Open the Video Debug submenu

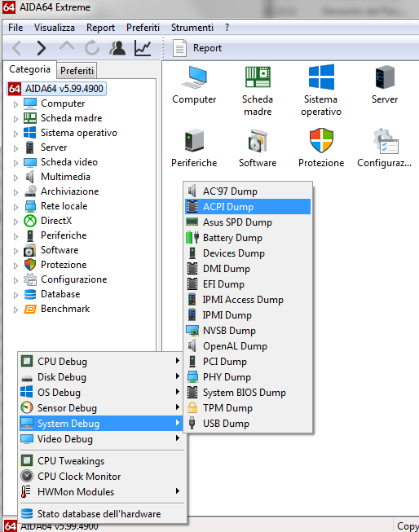[x=101, y=439]
